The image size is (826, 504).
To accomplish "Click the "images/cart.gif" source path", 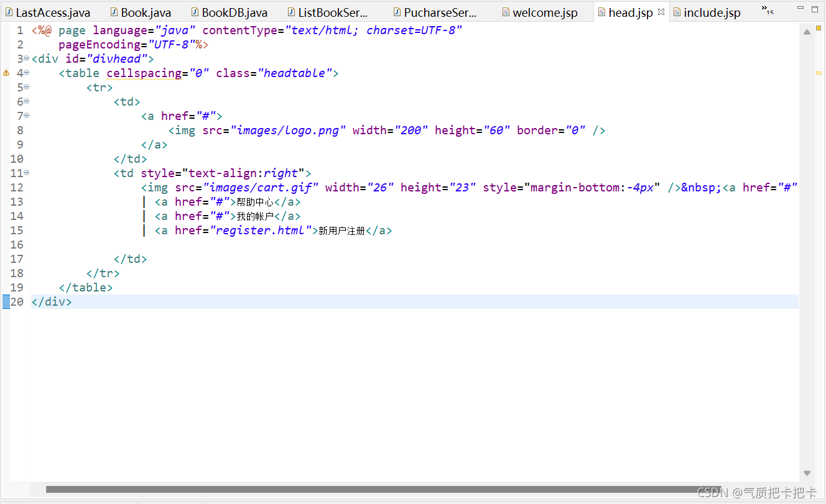I will pos(261,188).
